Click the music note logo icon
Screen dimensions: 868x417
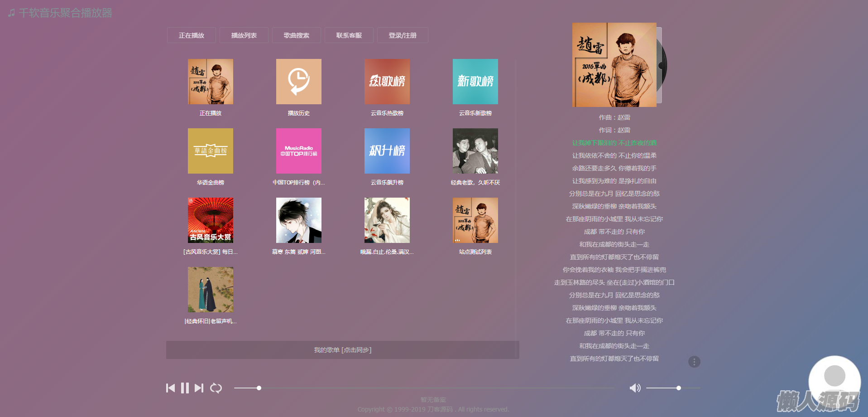(x=11, y=13)
